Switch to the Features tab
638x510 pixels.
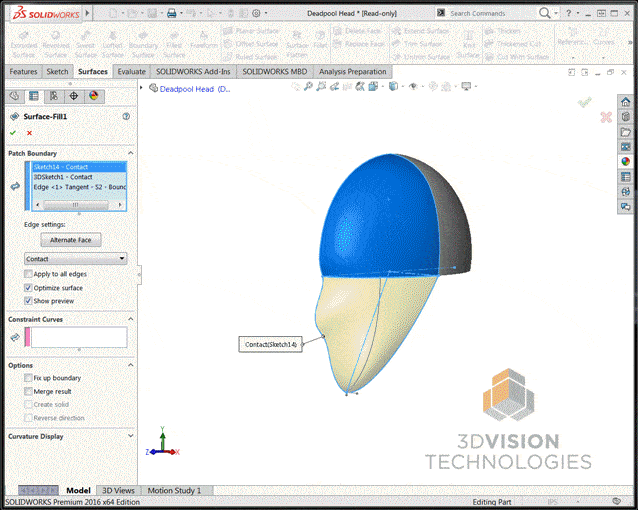(x=23, y=72)
